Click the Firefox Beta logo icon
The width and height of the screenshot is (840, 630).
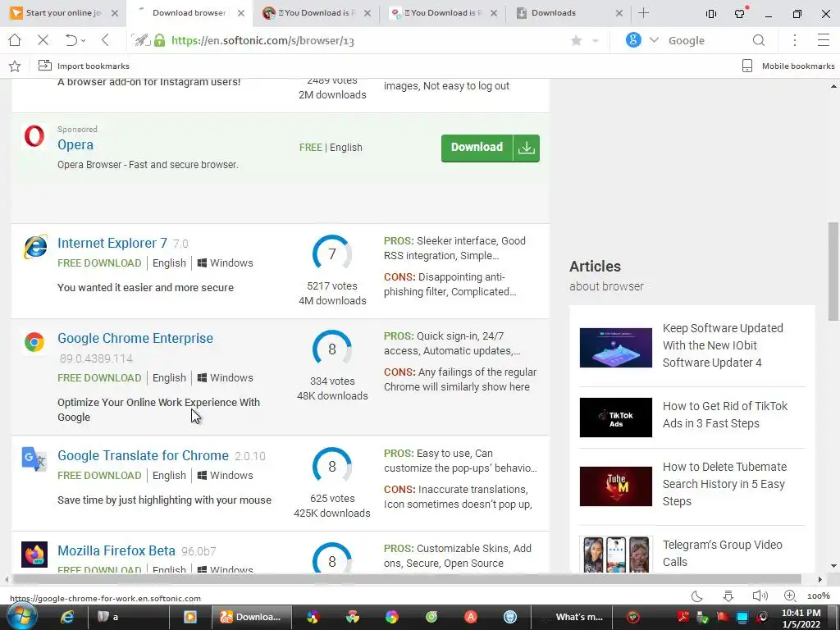[34, 555]
